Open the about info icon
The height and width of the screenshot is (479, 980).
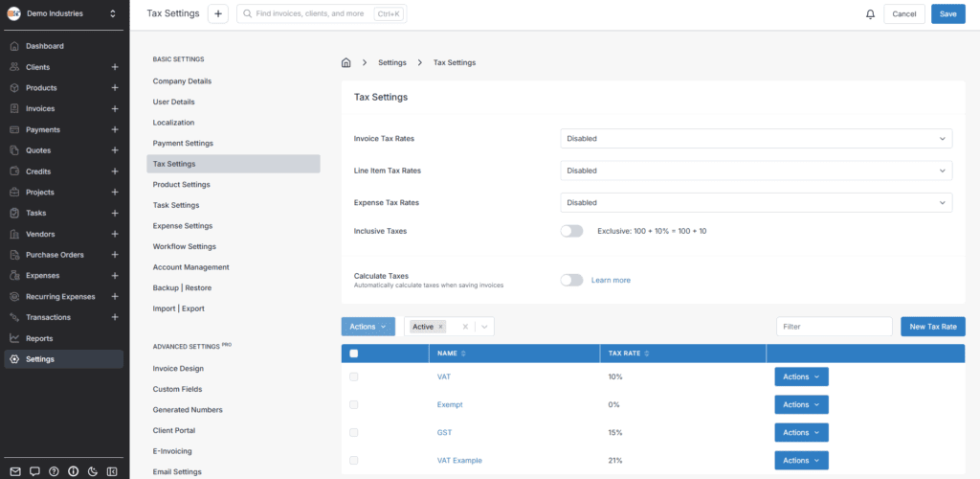[73, 471]
